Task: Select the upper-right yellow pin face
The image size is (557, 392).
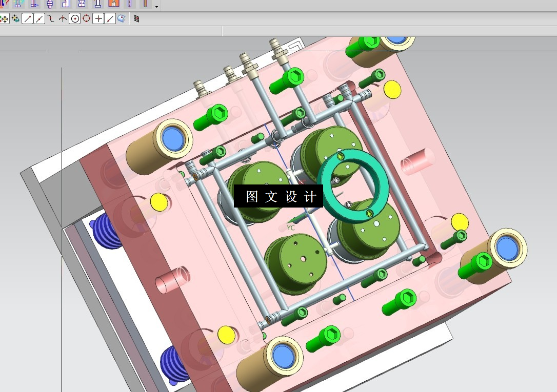Action: pyautogui.click(x=392, y=89)
